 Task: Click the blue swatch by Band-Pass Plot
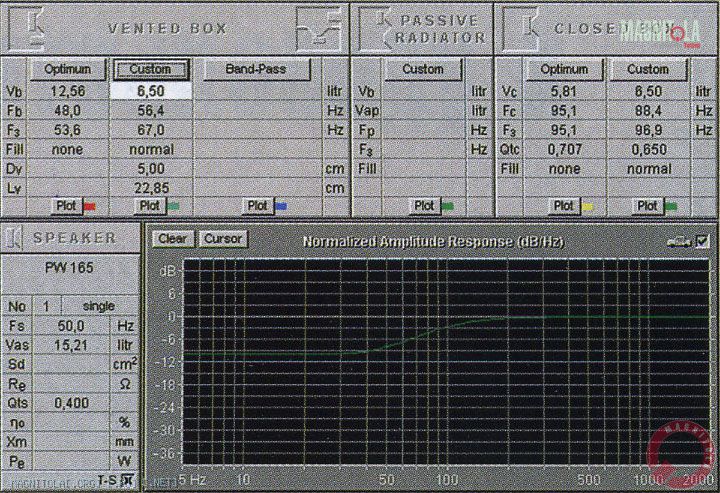281,207
